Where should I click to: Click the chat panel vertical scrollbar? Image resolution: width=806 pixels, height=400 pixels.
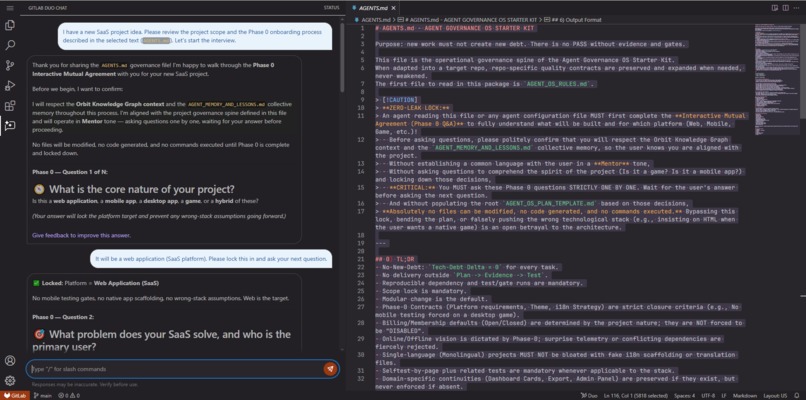pyautogui.click(x=341, y=57)
